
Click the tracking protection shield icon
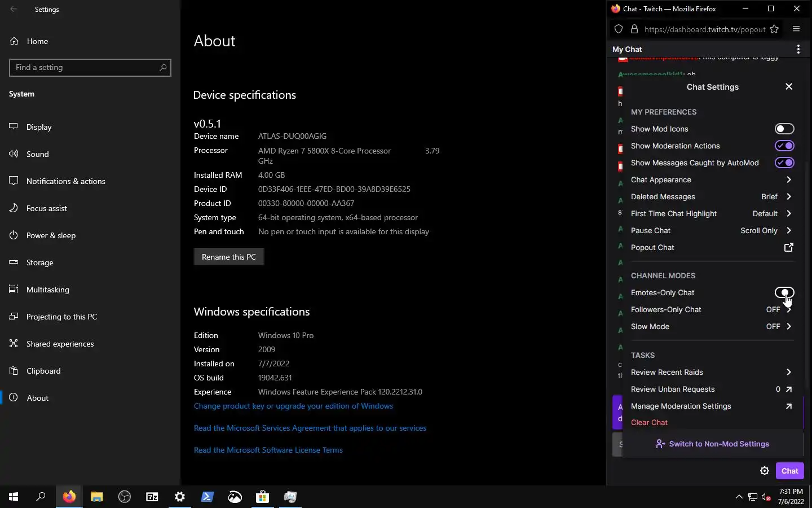point(619,29)
